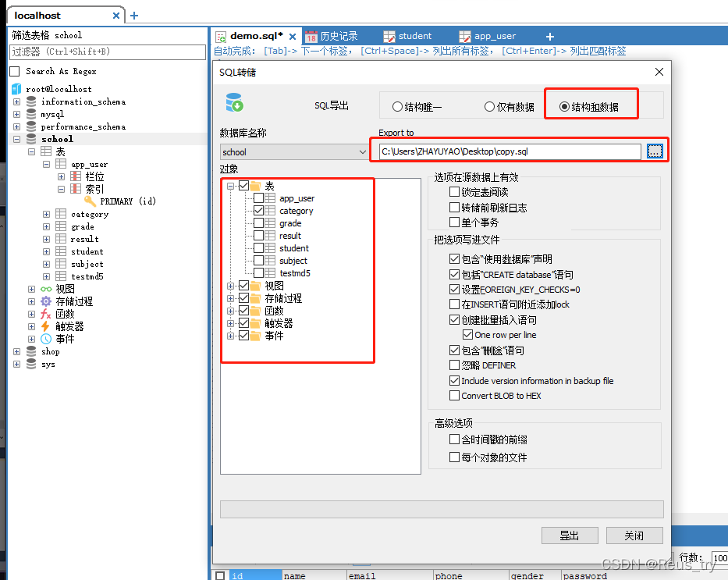Click the 索引 index icon under app_user

(76, 189)
